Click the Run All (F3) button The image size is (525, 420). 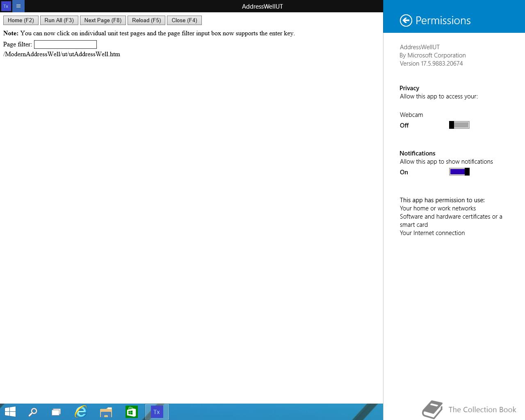(59, 20)
